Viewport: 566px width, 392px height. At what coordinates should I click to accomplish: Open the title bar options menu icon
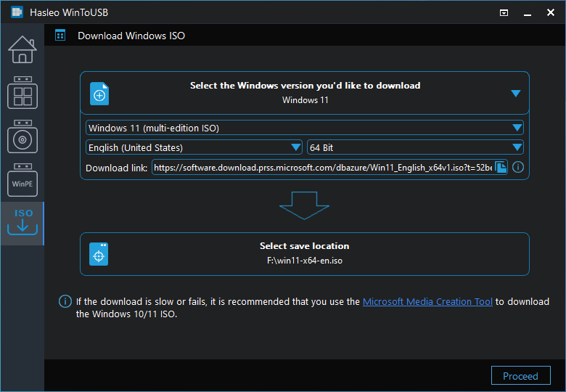click(504, 12)
